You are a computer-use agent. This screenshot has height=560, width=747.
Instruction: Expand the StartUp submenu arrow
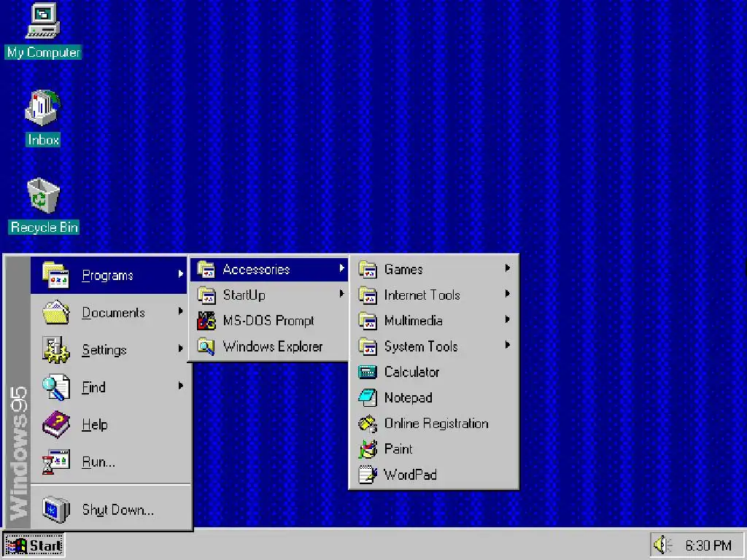tap(341, 294)
